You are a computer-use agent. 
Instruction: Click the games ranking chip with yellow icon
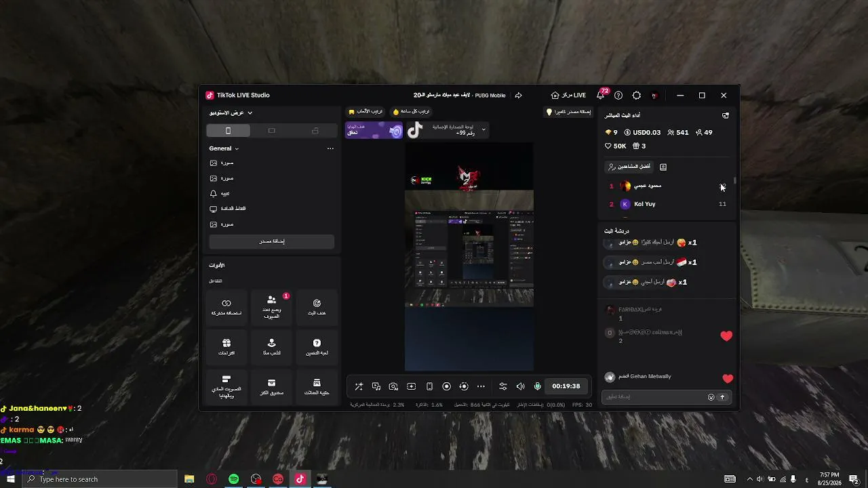(x=366, y=112)
